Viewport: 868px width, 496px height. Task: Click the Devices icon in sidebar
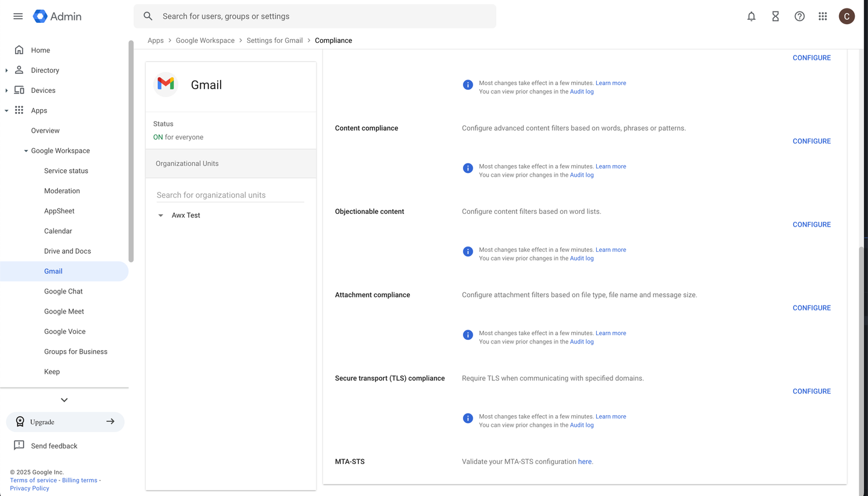19,90
